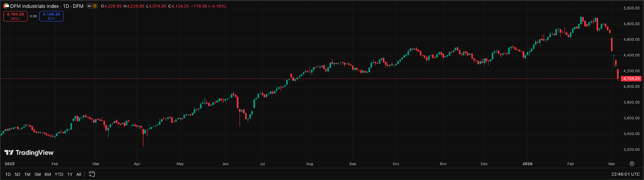Select the 3M time range

tap(37, 174)
